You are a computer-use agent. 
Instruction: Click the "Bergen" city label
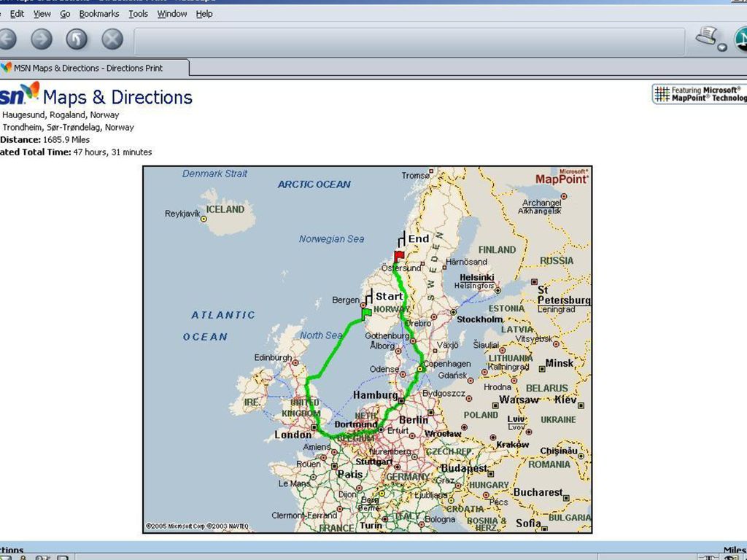(346, 300)
